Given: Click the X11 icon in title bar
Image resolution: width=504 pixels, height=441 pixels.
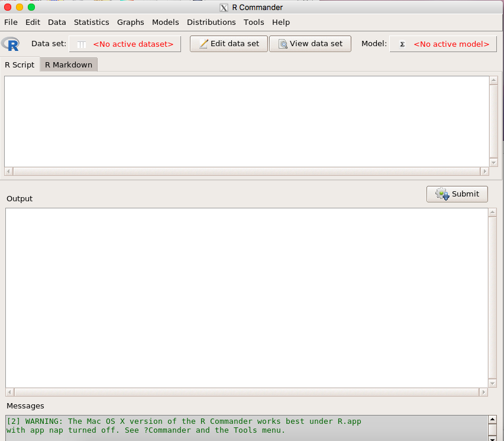Looking at the screenshot, I should click(224, 7).
